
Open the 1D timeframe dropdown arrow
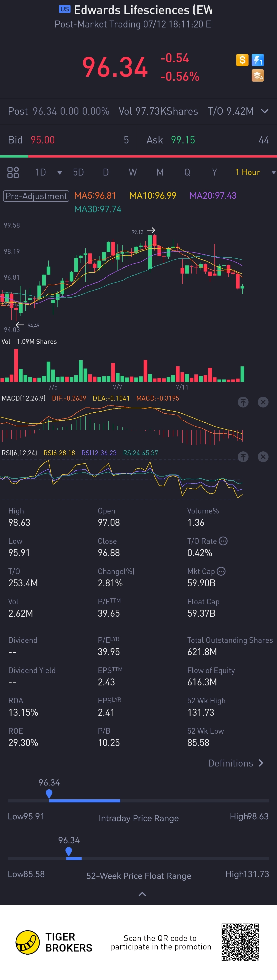pos(59,173)
